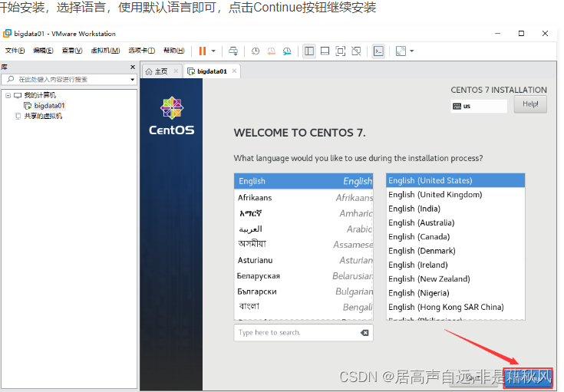Open the 文件(F) menu

(x=15, y=51)
